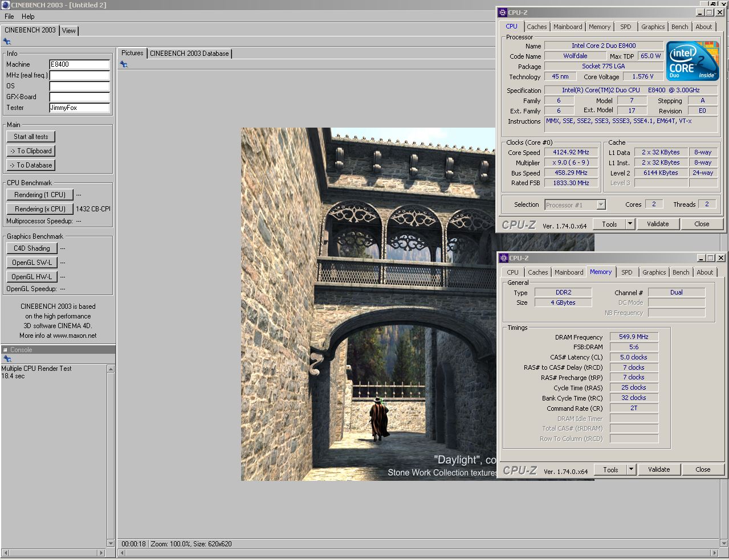Image resolution: width=729 pixels, height=560 pixels.
Task: Click the GFX-Board input field
Action: (x=79, y=97)
